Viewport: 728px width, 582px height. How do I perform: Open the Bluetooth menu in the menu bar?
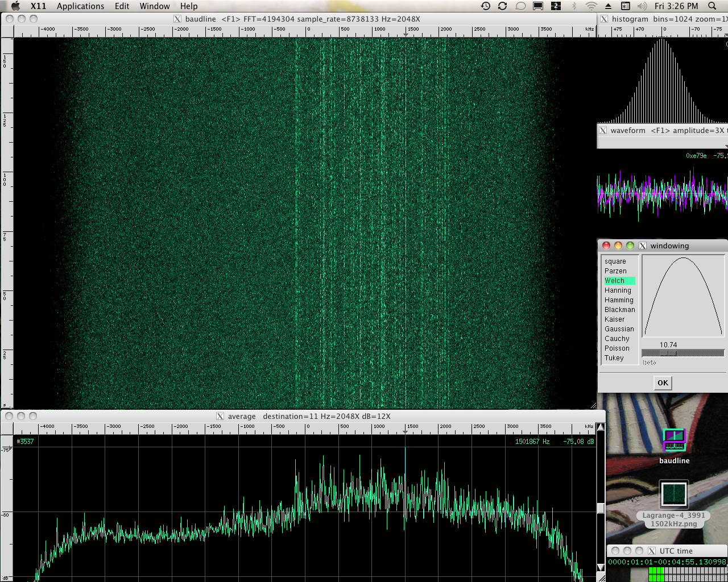point(576,6)
